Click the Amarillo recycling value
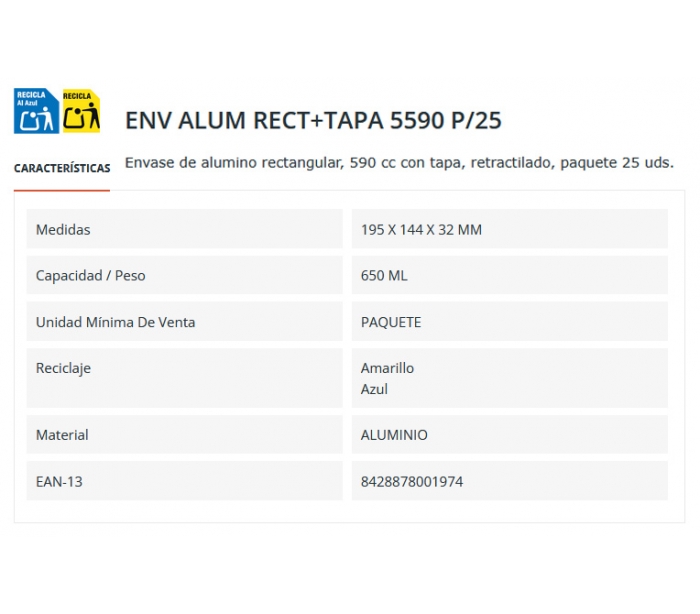The height and width of the screenshot is (614, 700). [387, 368]
